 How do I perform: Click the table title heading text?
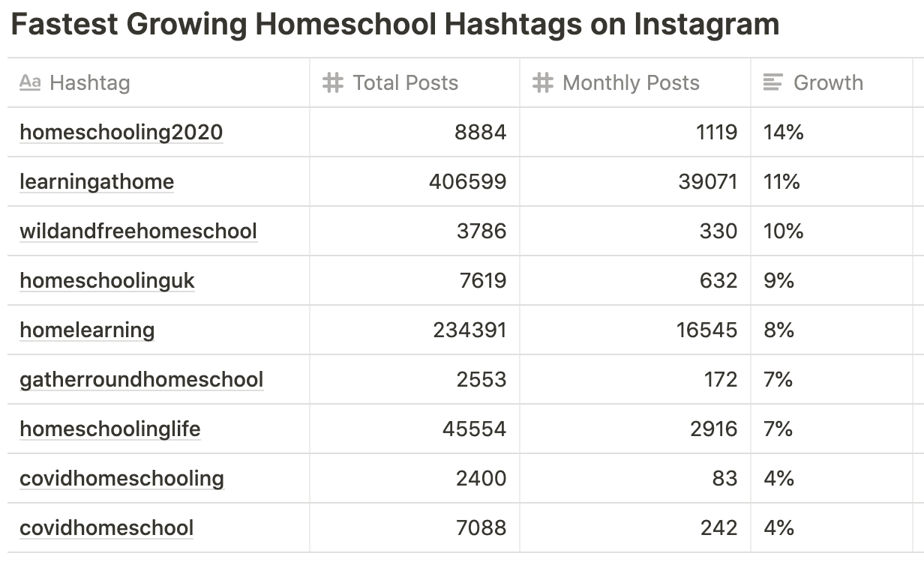[x=395, y=25]
